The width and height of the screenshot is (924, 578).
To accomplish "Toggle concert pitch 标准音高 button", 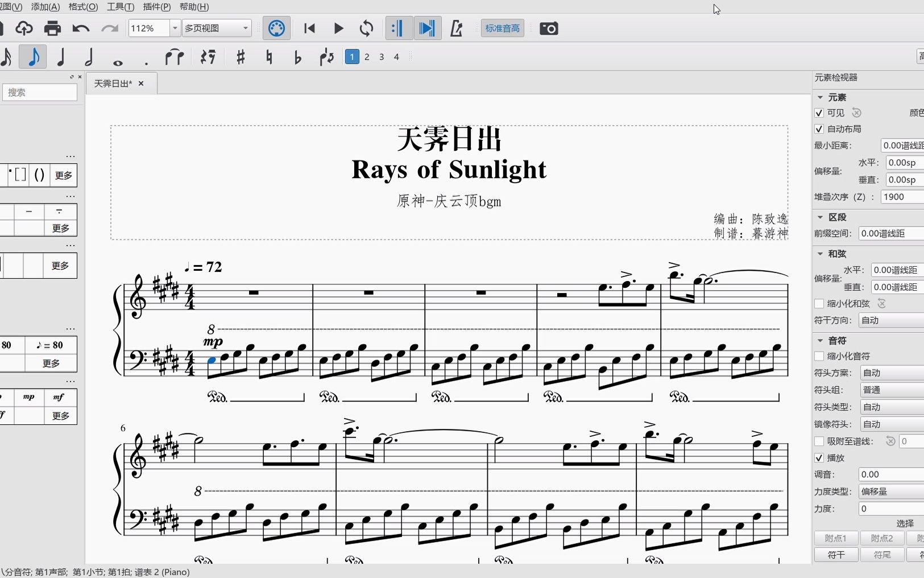I will (x=503, y=28).
